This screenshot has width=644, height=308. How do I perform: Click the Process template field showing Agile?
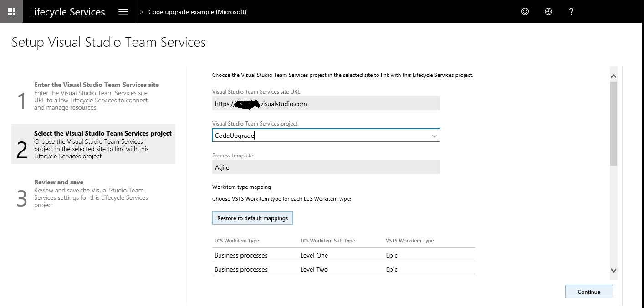326,167
